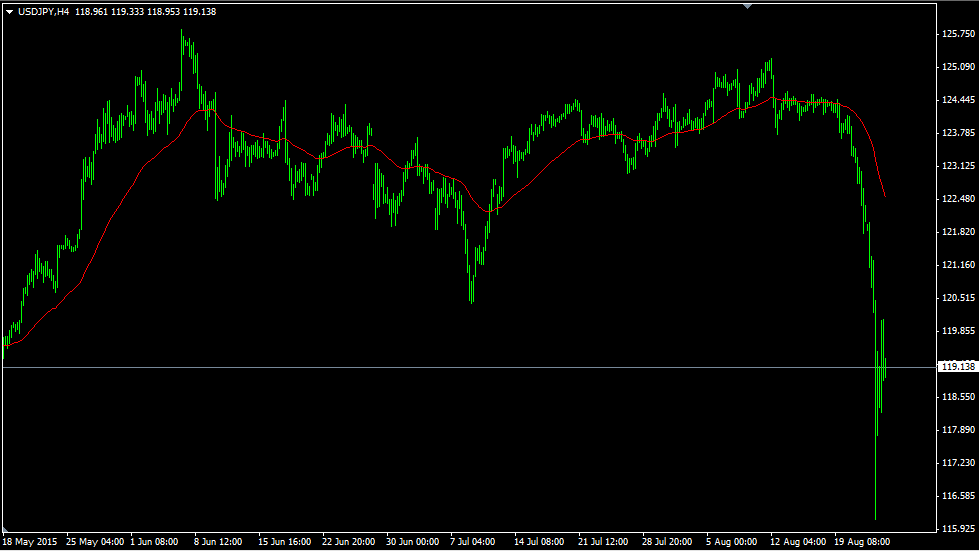Select the 123.785 price axis label
Image resolution: width=979 pixels, height=551 pixels.
point(958,133)
